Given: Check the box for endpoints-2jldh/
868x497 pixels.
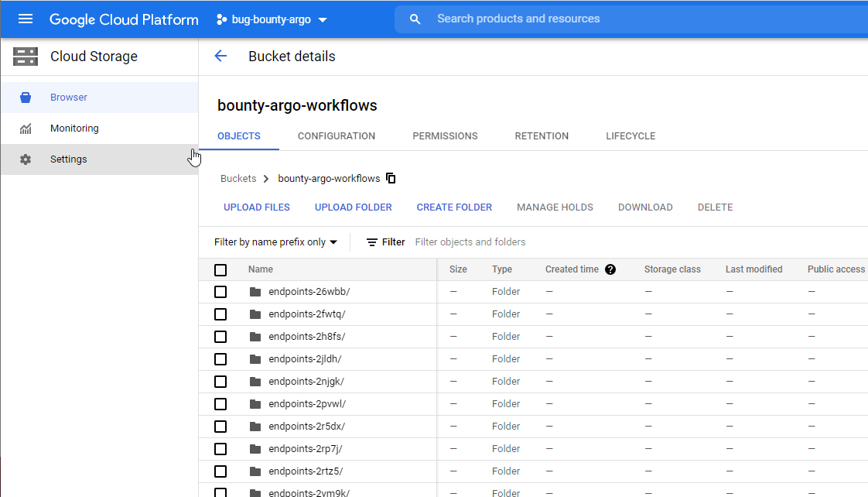Looking at the screenshot, I should pos(220,359).
